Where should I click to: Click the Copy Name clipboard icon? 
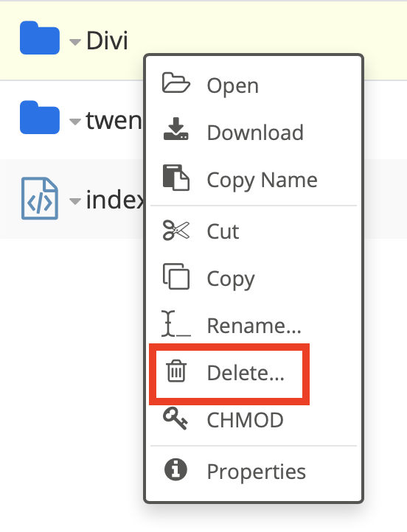(175, 178)
